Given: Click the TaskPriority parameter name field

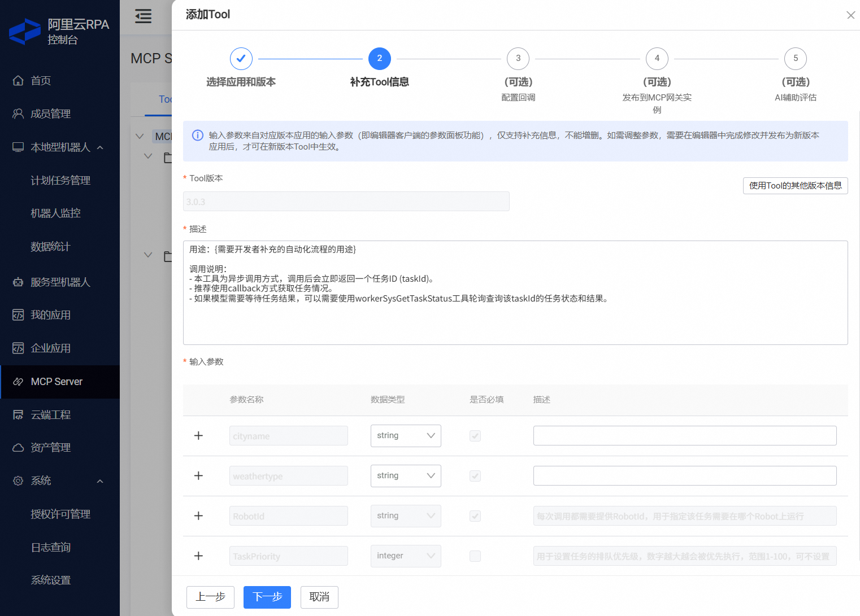Looking at the screenshot, I should pyautogui.click(x=289, y=556).
